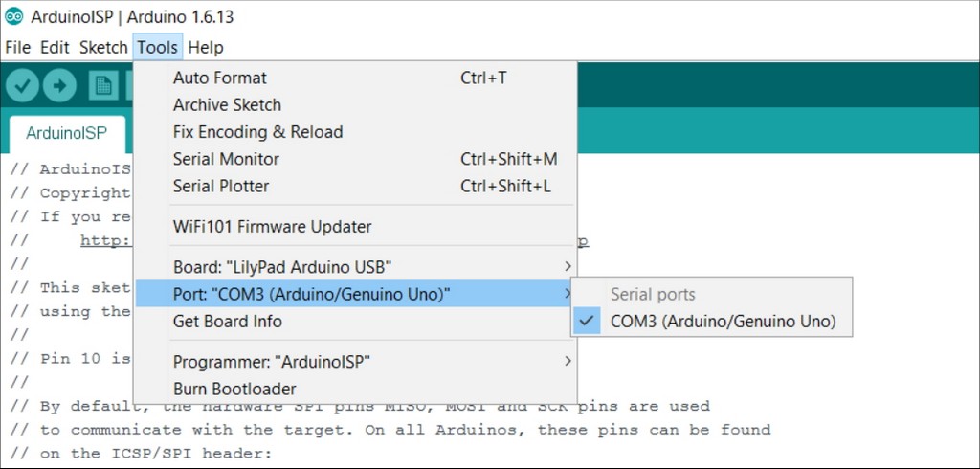This screenshot has width=980, height=469.
Task: Open the Sketch menu
Action: 103,48
